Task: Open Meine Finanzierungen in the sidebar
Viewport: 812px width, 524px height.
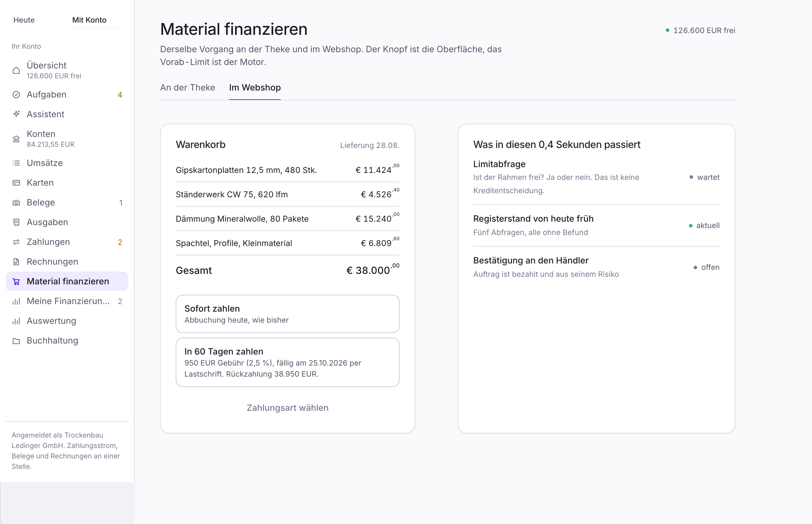Action: pos(67,301)
